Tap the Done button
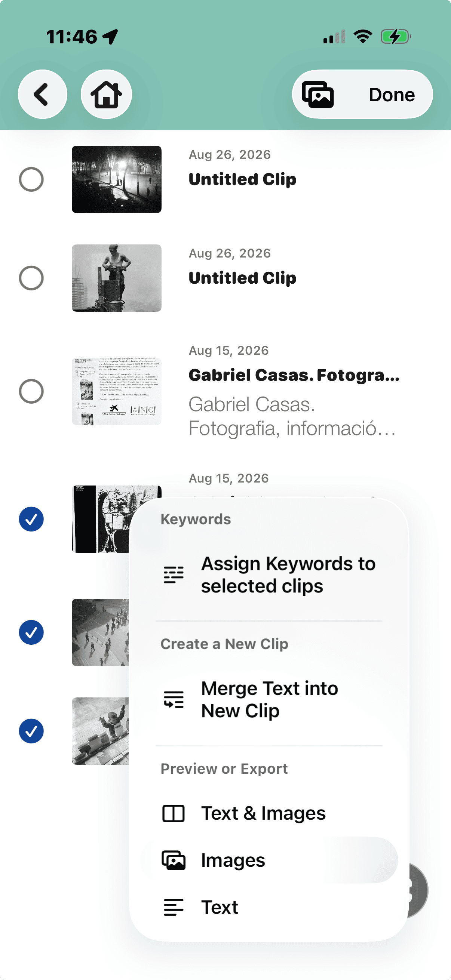Screen dimensions: 451x980 point(392,95)
